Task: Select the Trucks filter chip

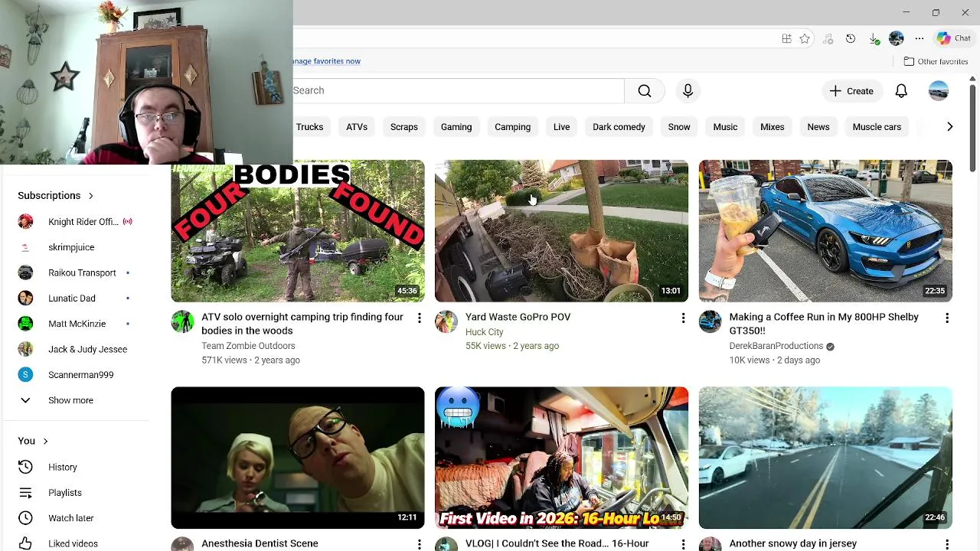Action: click(309, 127)
